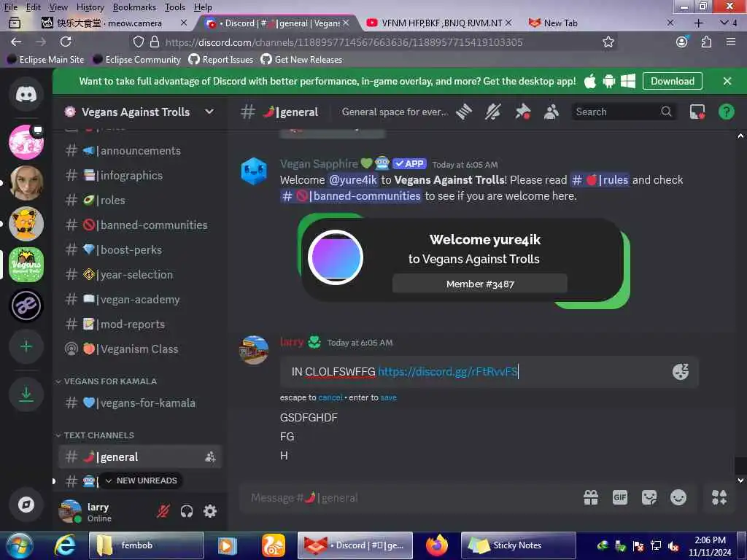Click the @yure4ik mention

pos(353,180)
